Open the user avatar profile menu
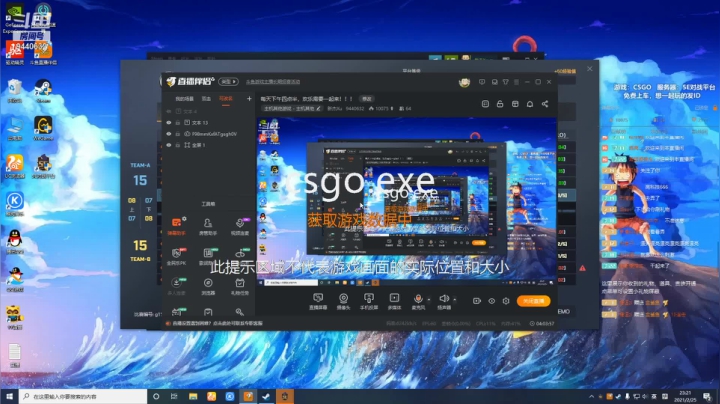The height and width of the screenshot is (404, 720). 464,82
